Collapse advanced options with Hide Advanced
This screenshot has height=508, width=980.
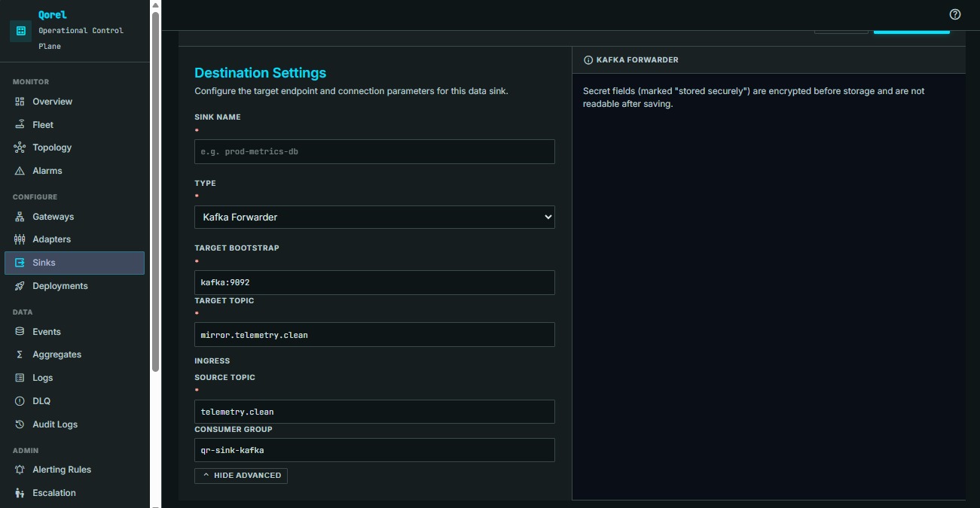click(x=241, y=476)
